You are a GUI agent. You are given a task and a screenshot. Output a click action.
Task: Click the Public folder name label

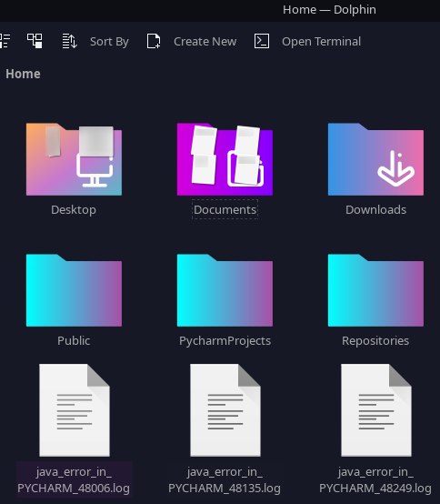[x=74, y=341]
